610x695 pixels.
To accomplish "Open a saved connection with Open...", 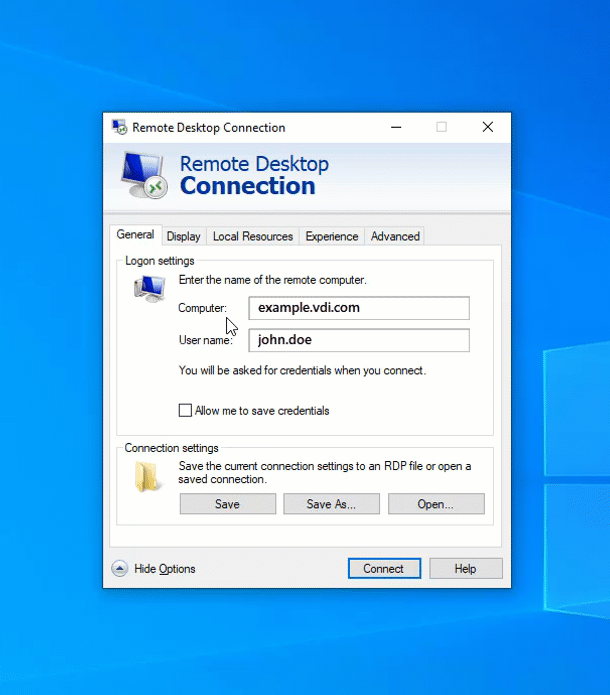I will (x=435, y=504).
